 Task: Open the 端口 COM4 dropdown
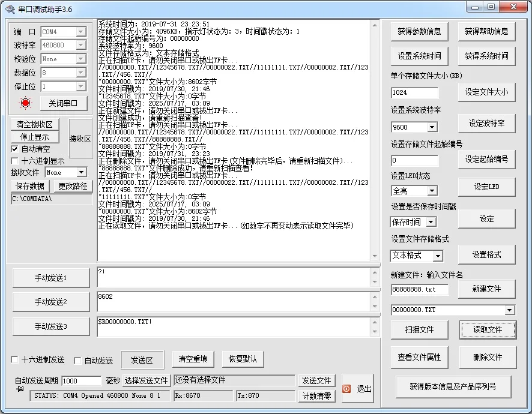click(x=80, y=32)
